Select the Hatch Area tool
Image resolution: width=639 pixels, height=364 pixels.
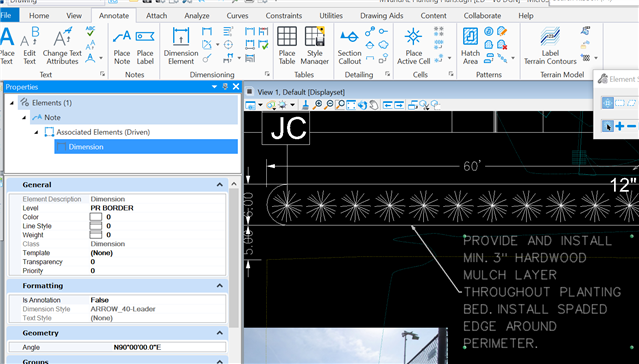pos(470,46)
